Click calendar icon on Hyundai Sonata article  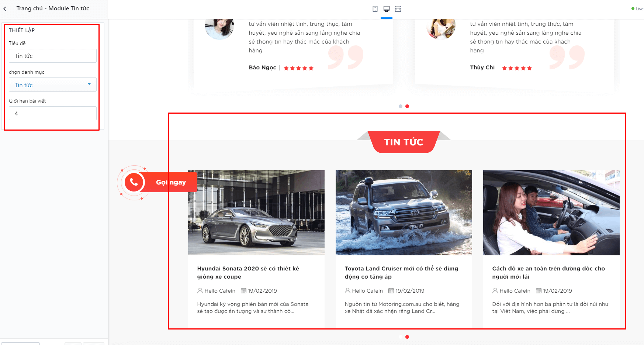244,291
